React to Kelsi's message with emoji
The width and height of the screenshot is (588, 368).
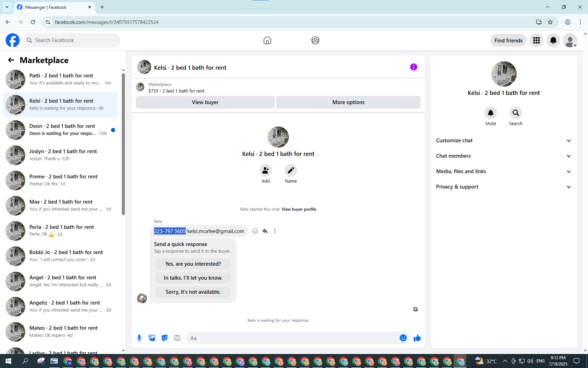255,231
